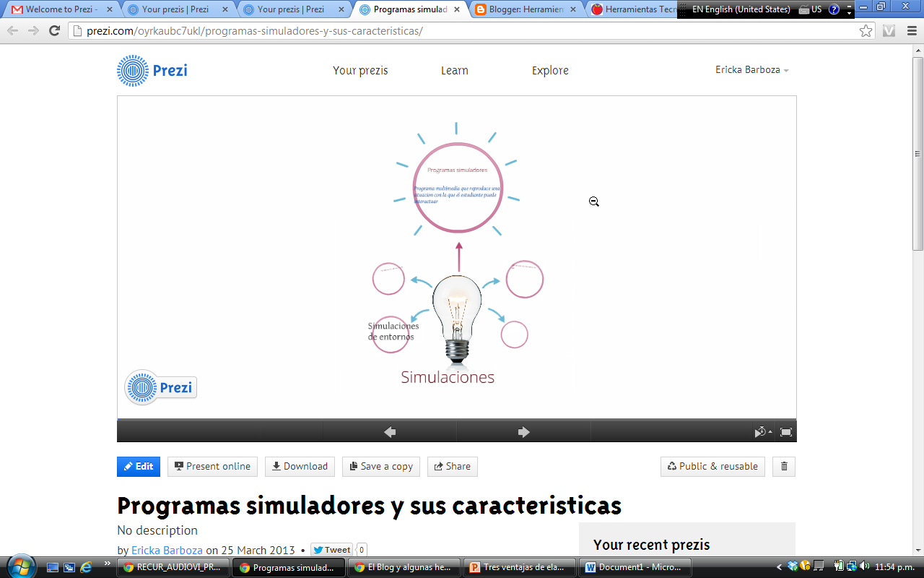924x578 pixels.
Task: Advance to next step with the right arrow
Action: (523, 431)
